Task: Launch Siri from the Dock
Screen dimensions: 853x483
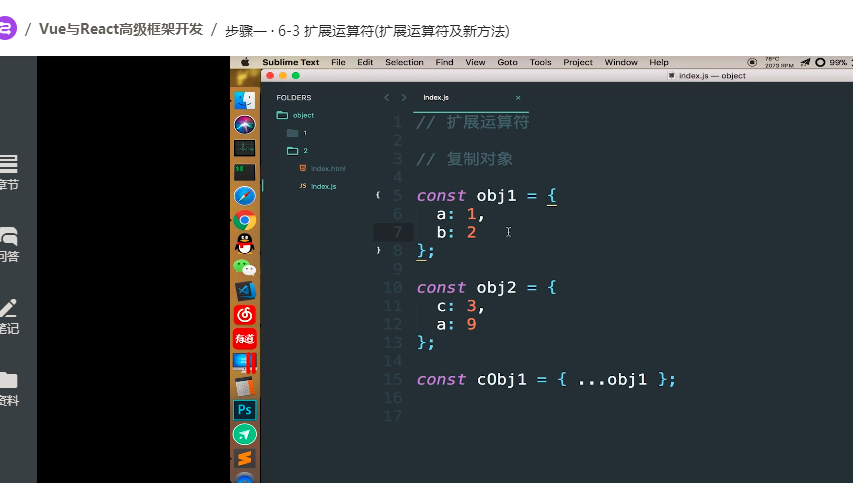Action: pos(245,125)
